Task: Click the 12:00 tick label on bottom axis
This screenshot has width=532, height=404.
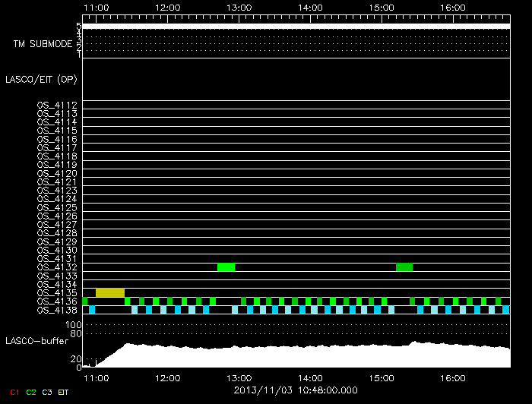Action: (x=167, y=377)
